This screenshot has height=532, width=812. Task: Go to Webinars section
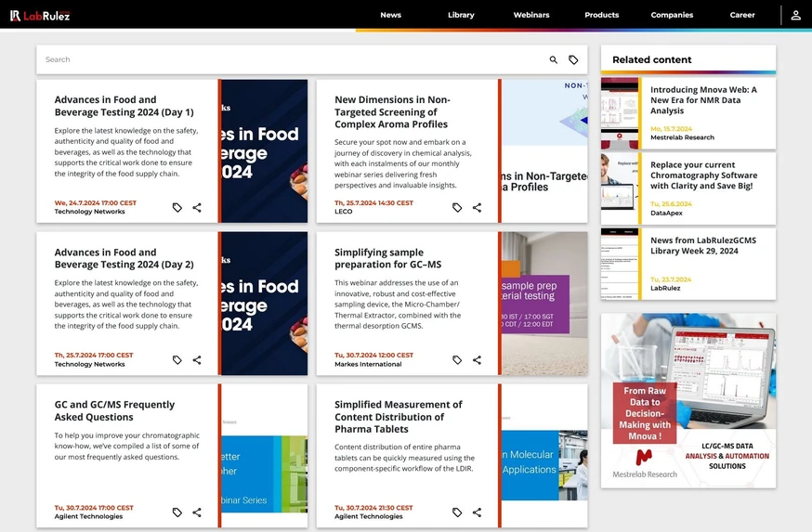pos(531,15)
